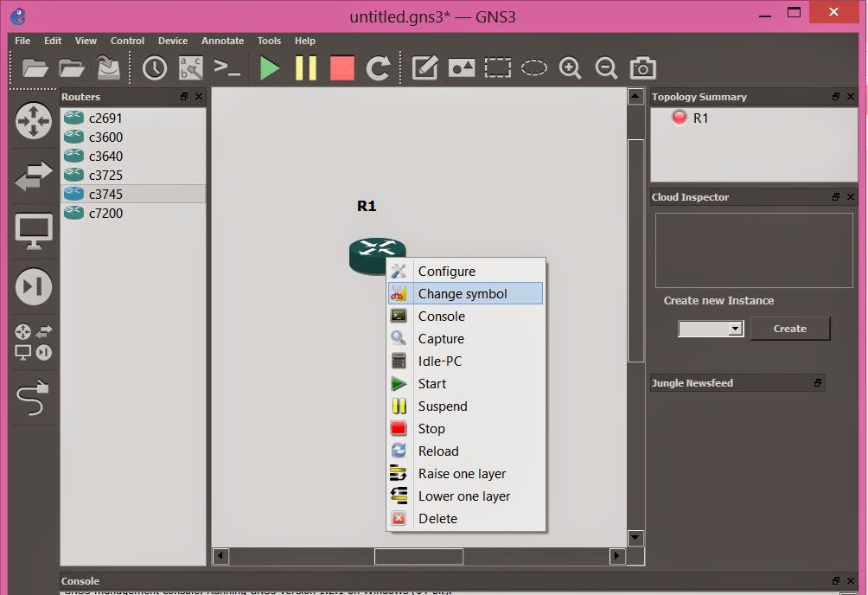This screenshot has width=868, height=595.
Task: Undock the Routers panel
Action: 184,96
